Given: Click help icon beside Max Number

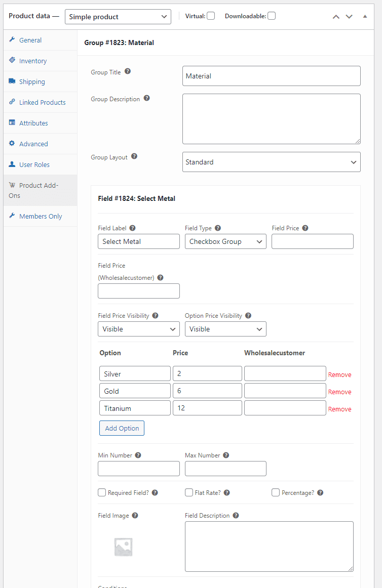Looking at the screenshot, I should coord(226,455).
